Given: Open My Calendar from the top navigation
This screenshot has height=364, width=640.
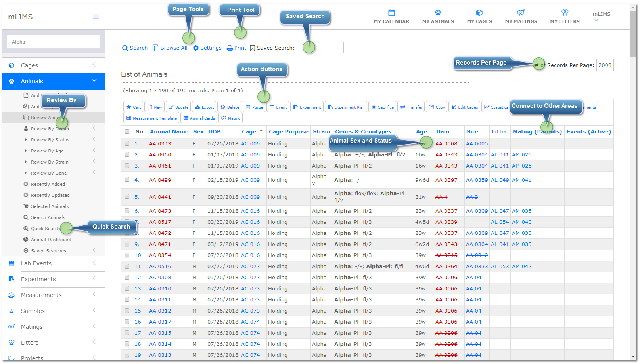Looking at the screenshot, I should click(391, 17).
